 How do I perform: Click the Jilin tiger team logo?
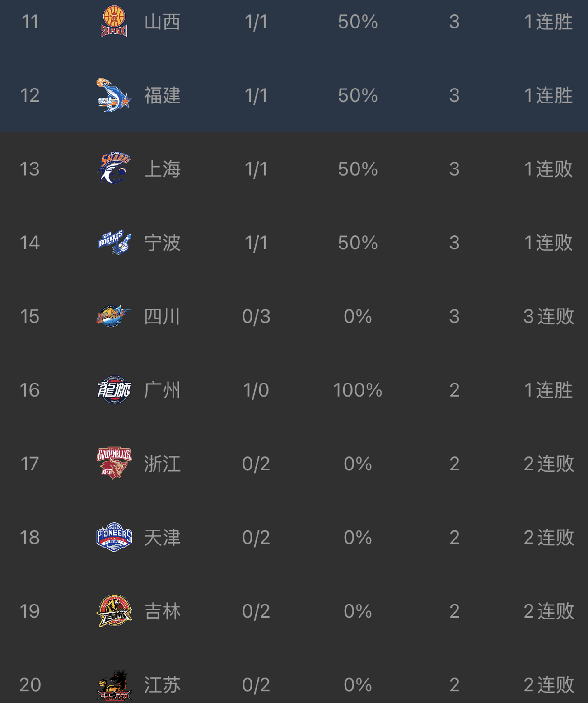(114, 611)
